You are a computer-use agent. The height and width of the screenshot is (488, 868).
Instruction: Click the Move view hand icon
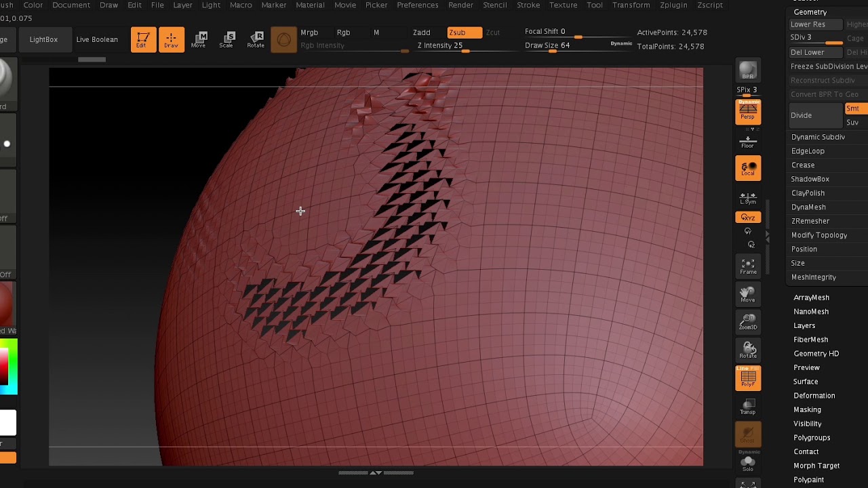(x=748, y=294)
